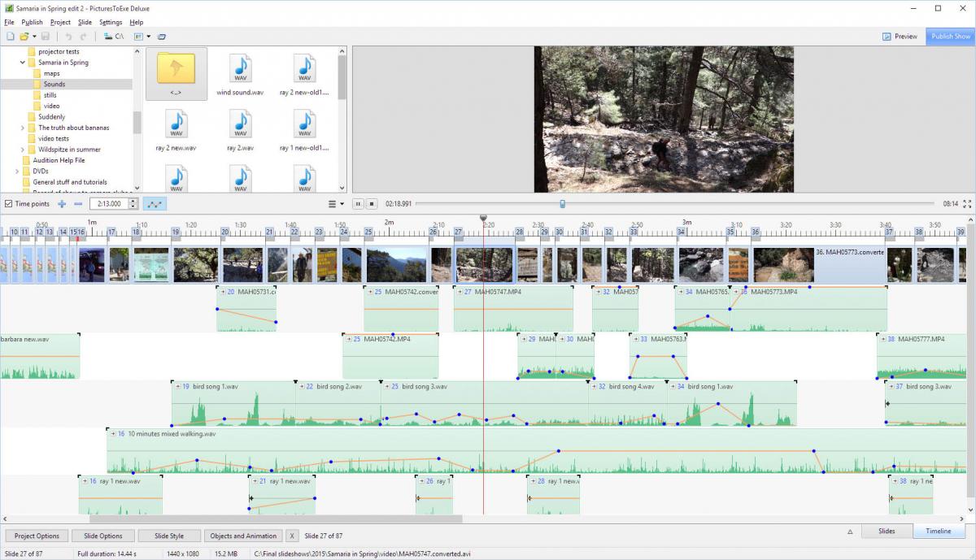Click the Redo arrow icon

(83, 37)
